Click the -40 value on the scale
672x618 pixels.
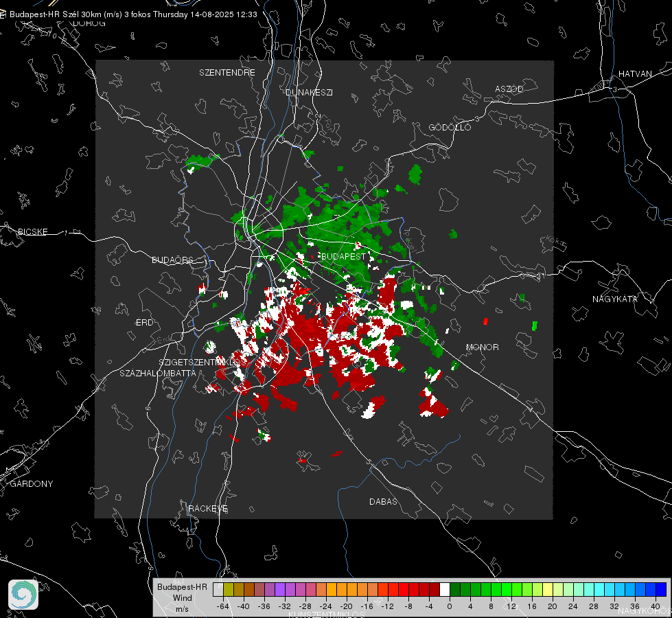coord(244,606)
